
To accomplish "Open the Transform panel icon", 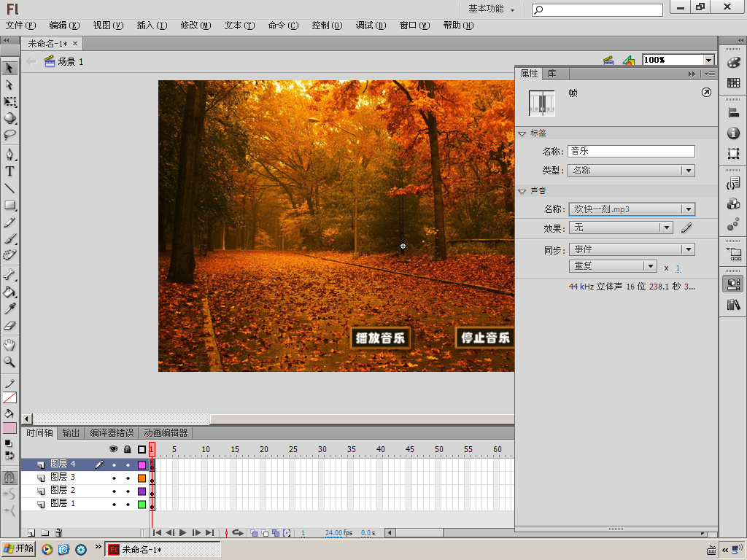I will (x=733, y=153).
